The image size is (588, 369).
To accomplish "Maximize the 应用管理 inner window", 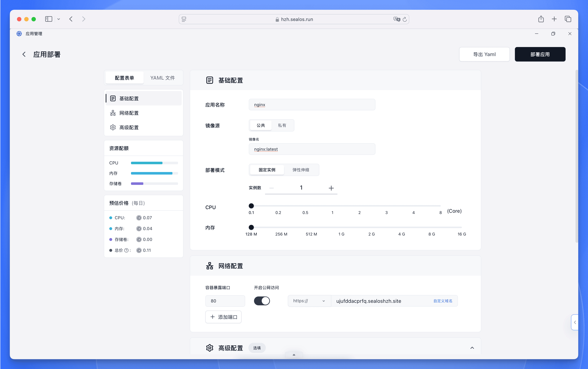I will pos(553,34).
